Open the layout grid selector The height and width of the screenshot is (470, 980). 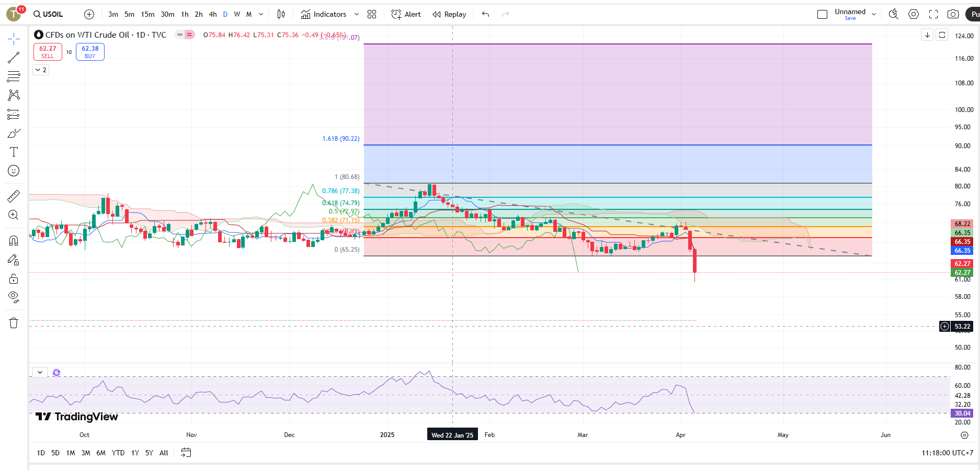click(372, 14)
